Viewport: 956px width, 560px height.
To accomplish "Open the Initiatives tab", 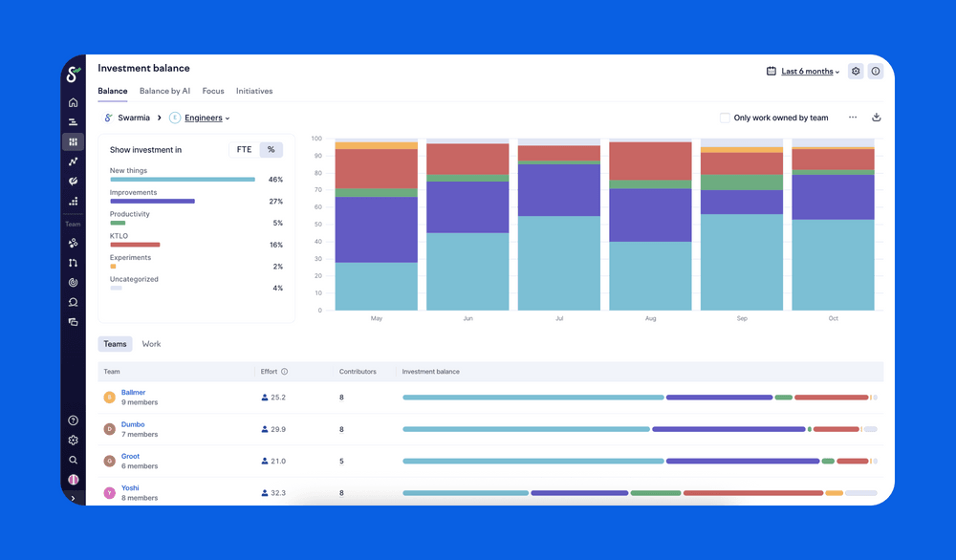I will click(x=254, y=92).
